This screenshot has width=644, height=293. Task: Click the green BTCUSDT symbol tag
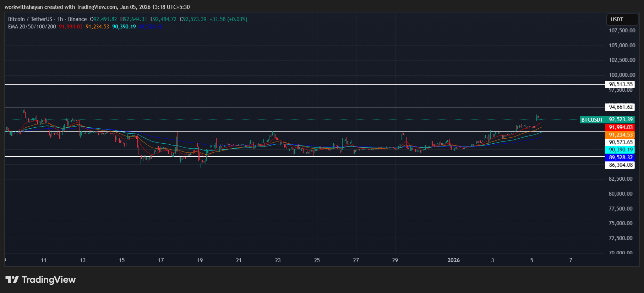click(592, 120)
